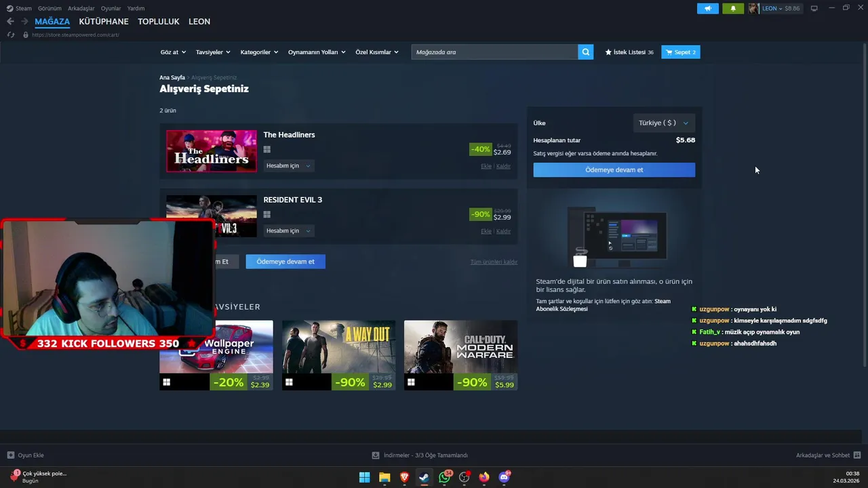Click the İndirmeler status text

coord(426,455)
